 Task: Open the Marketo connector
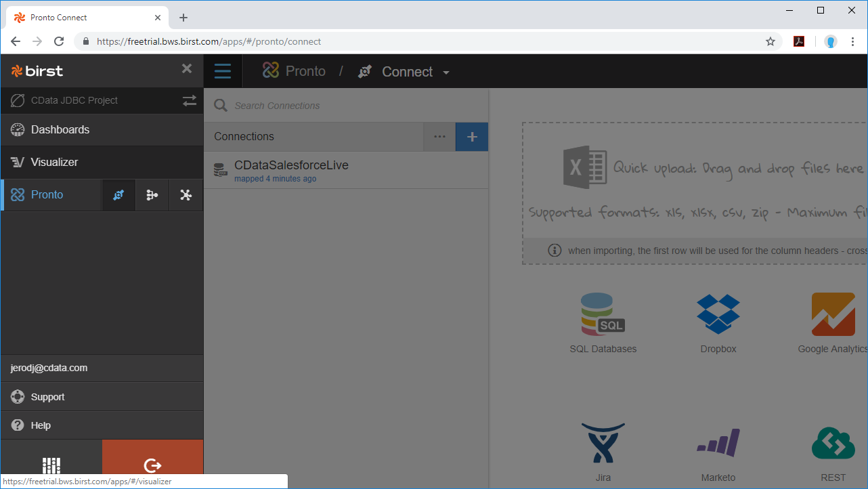(x=718, y=444)
